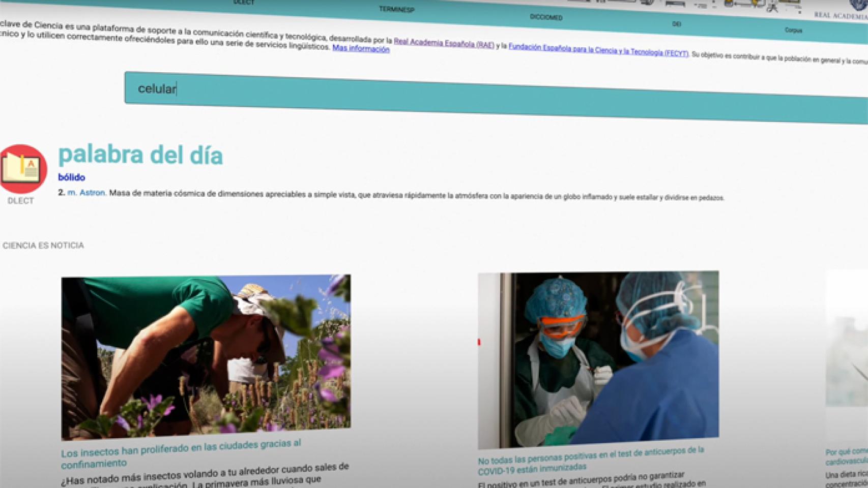Open the insects in flowers news photo
The height and width of the screenshot is (488, 868).
pos(206,356)
